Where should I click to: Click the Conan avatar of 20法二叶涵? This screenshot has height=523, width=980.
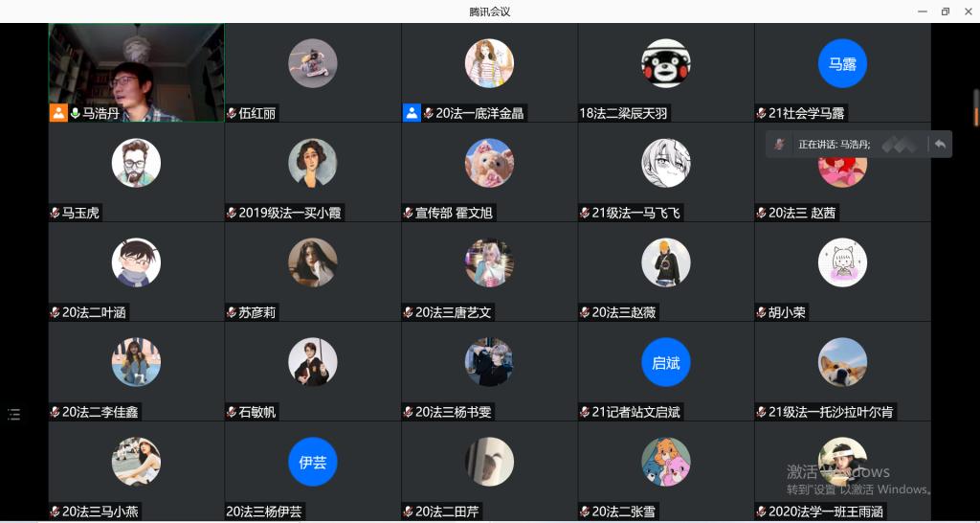(136, 262)
